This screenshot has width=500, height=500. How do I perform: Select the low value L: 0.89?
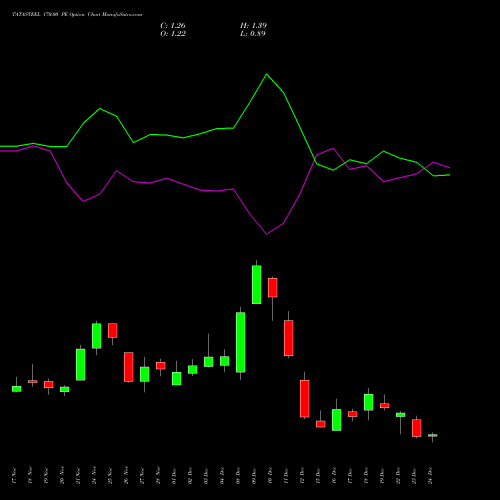pyautogui.click(x=253, y=34)
